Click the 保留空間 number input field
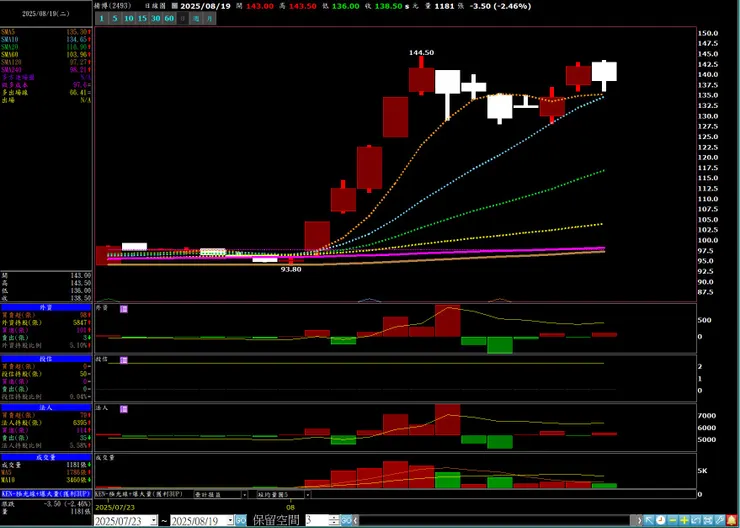 pyautogui.click(x=317, y=520)
